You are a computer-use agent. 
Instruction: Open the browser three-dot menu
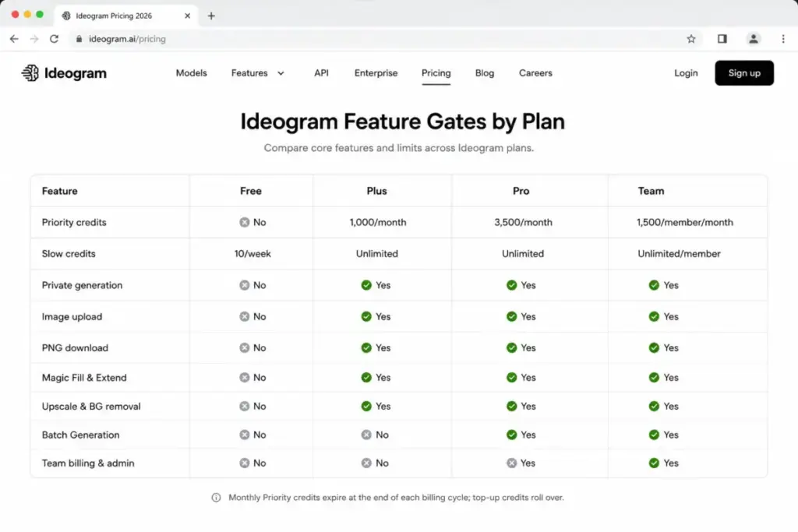click(x=782, y=39)
